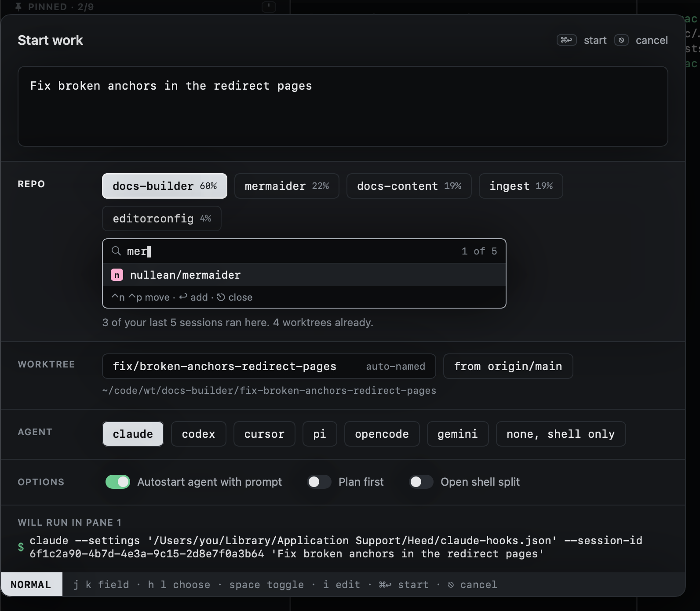Click the green dollar prompt icon
Viewport: 700px width, 611px height.
click(21, 547)
